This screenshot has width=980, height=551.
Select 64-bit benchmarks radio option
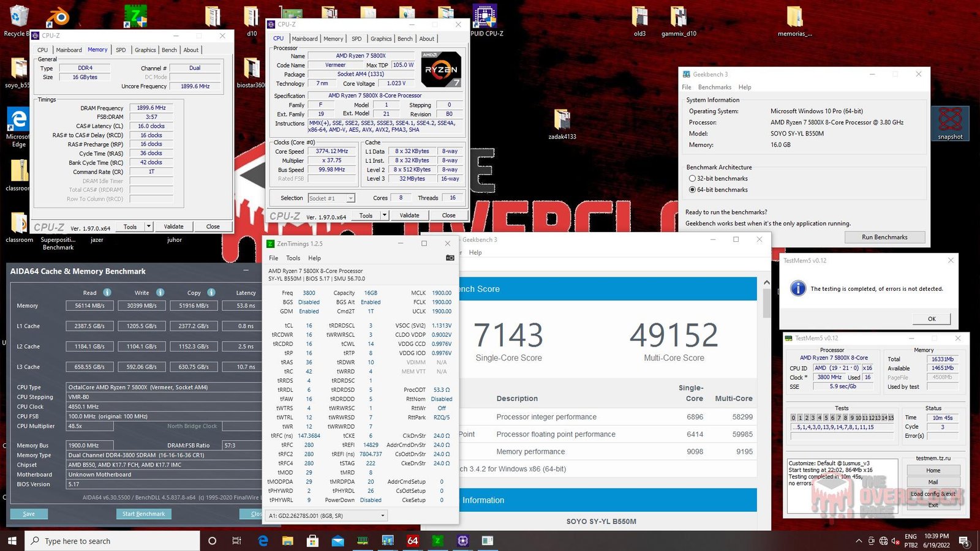click(x=692, y=190)
